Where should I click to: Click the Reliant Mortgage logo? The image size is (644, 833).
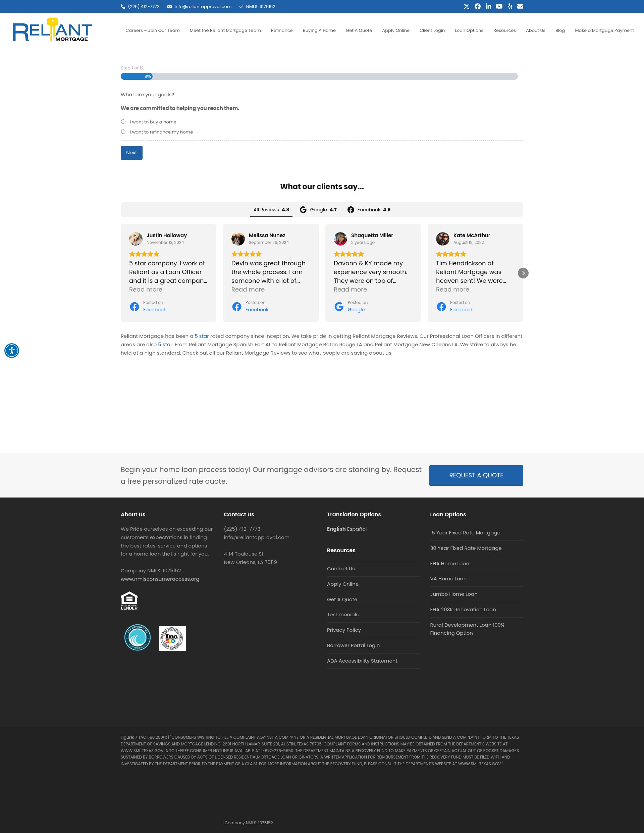pos(52,30)
